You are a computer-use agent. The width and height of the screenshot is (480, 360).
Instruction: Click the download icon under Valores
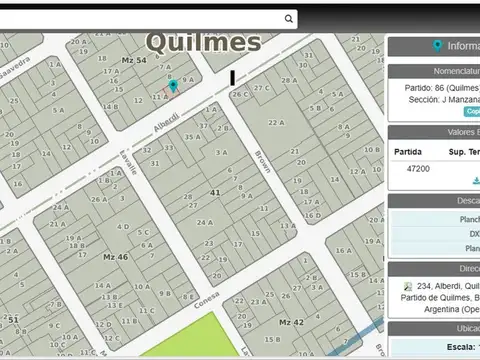pyautogui.click(x=476, y=181)
